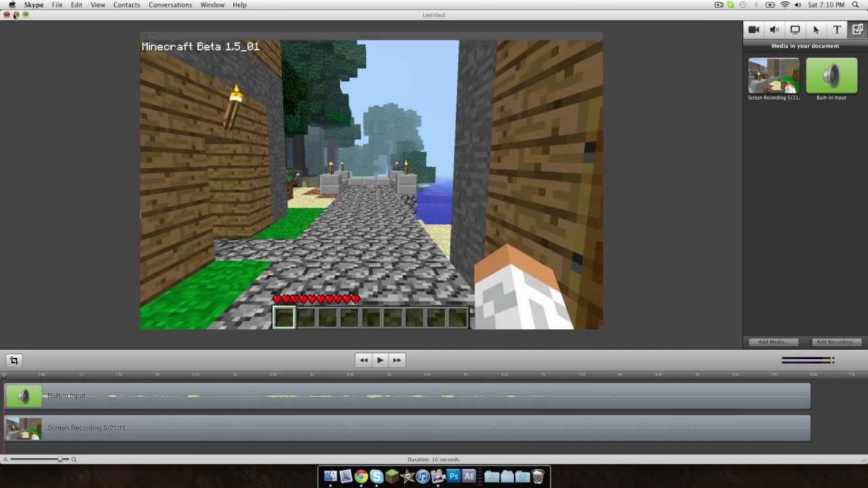The width and height of the screenshot is (868, 488).
Task: Open the Help menu
Action: click(239, 5)
